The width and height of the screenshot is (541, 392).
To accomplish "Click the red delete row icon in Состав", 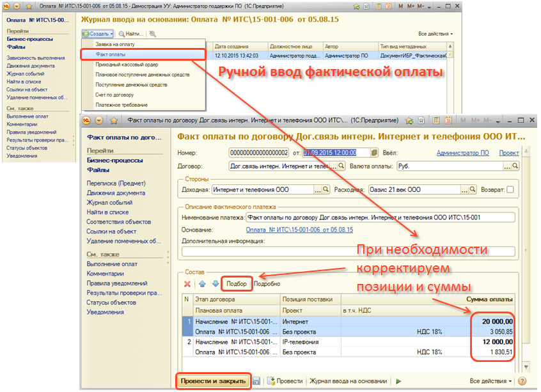I will pyautogui.click(x=187, y=283).
